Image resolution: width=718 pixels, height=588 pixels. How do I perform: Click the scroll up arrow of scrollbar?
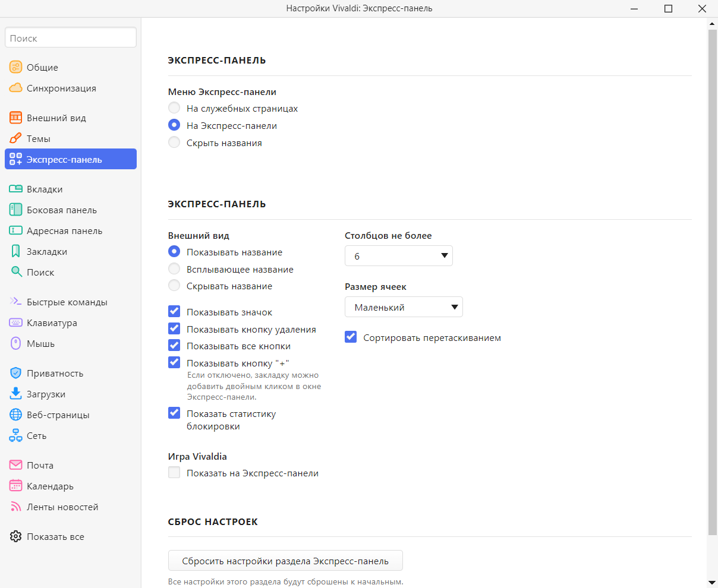pos(713,23)
